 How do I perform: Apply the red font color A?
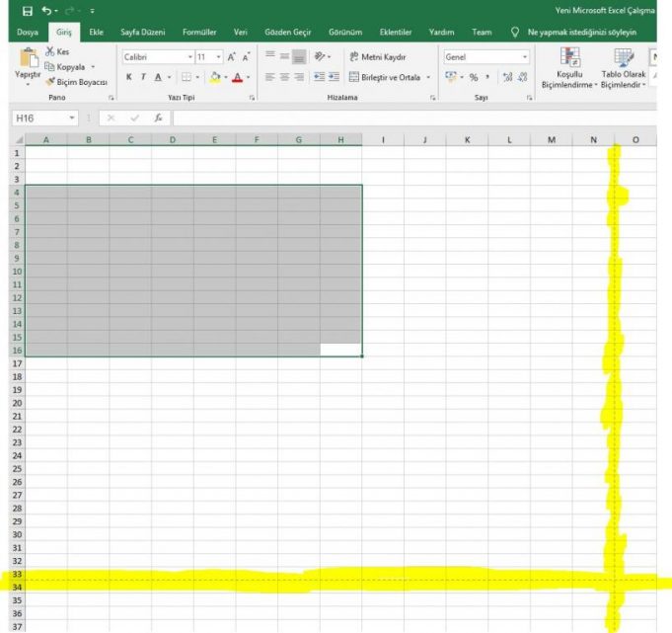pos(238,77)
